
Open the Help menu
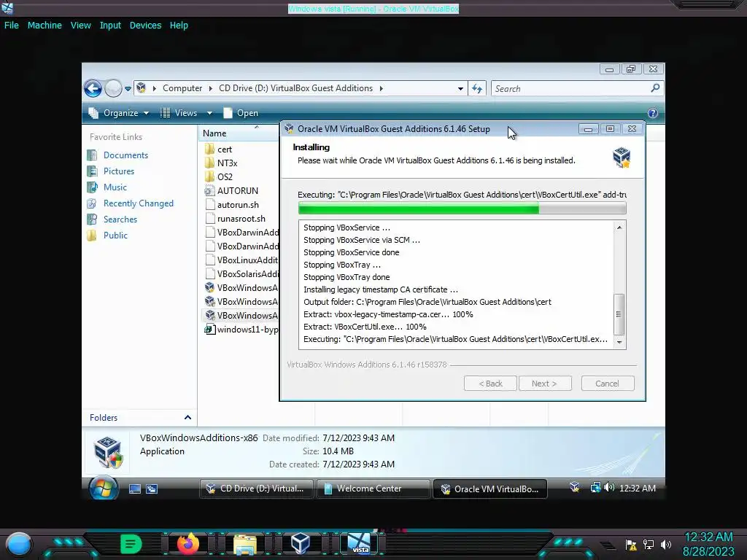179,26
